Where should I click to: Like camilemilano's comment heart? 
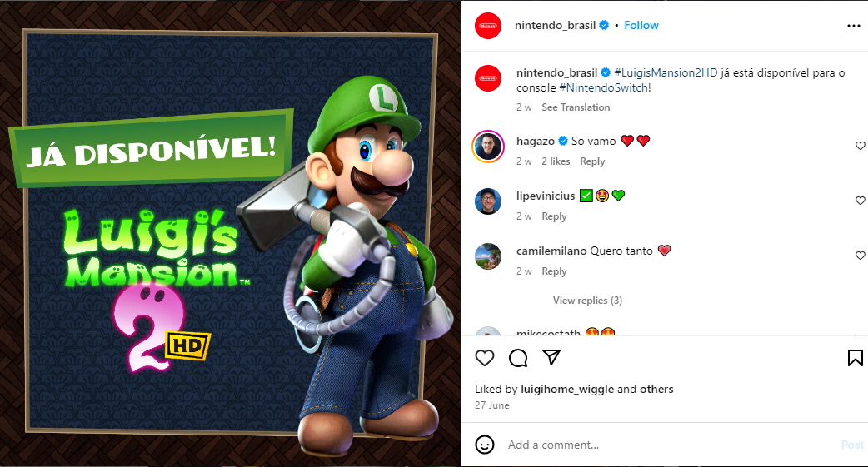(860, 255)
